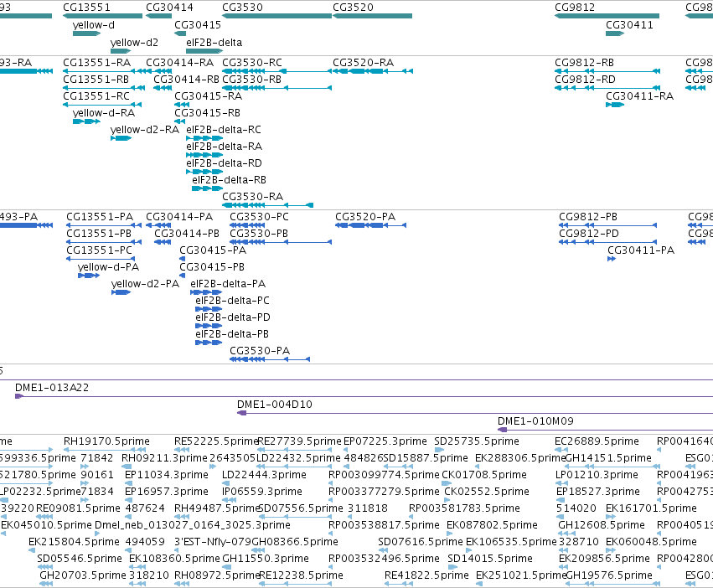Open the eIF2B-delta-RA transcript
Image resolution: width=713 pixels, height=588 pixels.
[204, 155]
